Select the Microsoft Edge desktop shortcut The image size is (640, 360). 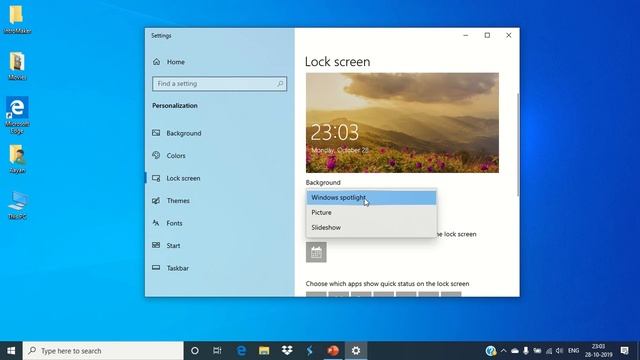click(x=17, y=116)
